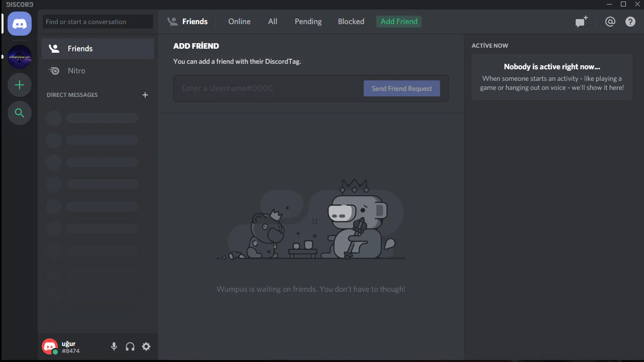Toggle deafen with the headphones icon

(130, 346)
